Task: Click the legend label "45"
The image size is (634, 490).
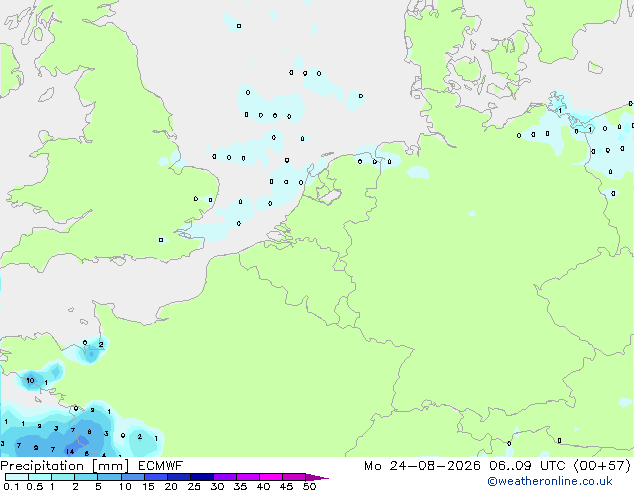Action: tap(286, 486)
